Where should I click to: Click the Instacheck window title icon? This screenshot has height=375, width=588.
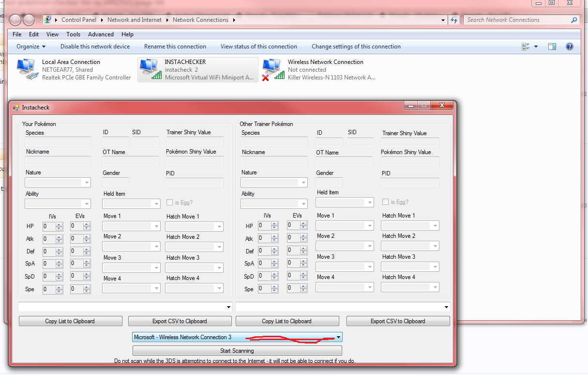coord(15,108)
